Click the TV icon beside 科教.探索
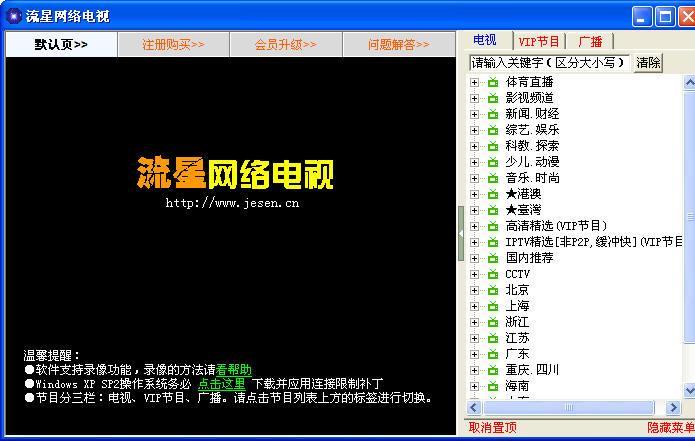The image size is (695, 441). pyautogui.click(x=493, y=146)
